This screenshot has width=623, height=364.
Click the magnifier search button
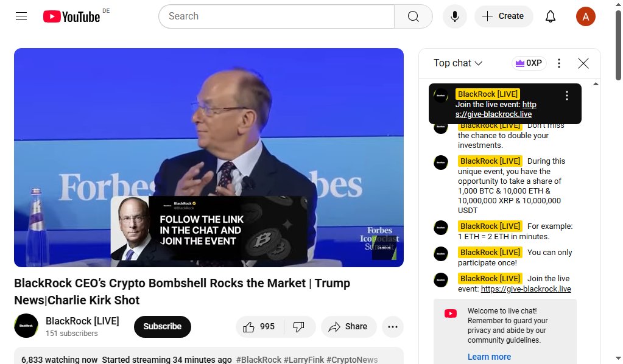(414, 16)
